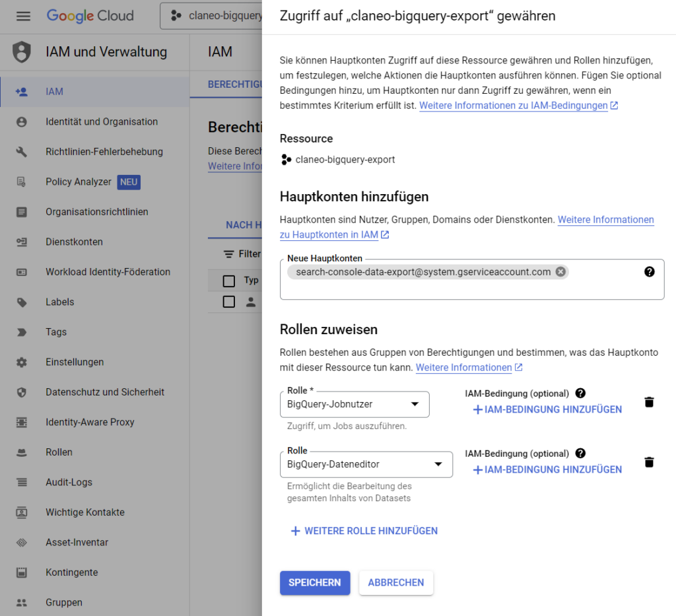Viewport: 676px width, 616px height.
Task: Click the Filter icon in the table
Action: point(228,254)
